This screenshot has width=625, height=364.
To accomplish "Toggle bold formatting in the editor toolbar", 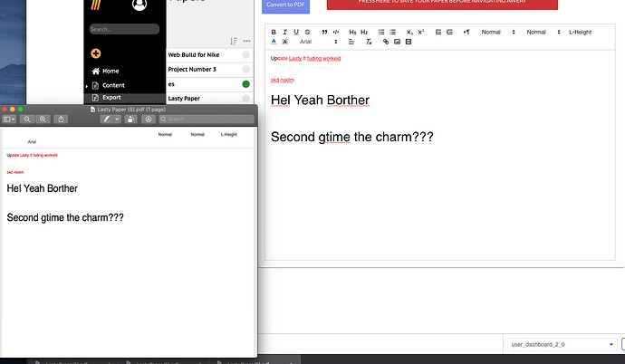I will [x=274, y=32].
